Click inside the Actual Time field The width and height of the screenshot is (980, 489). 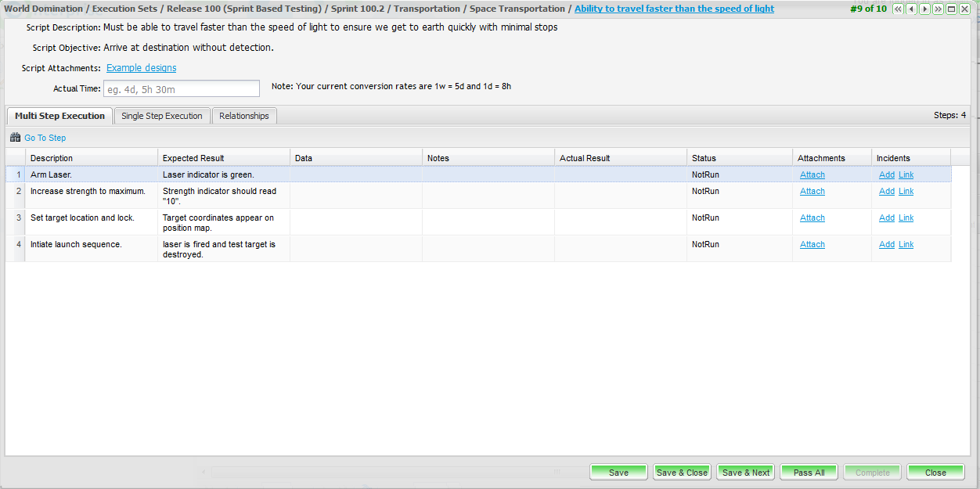click(x=181, y=88)
